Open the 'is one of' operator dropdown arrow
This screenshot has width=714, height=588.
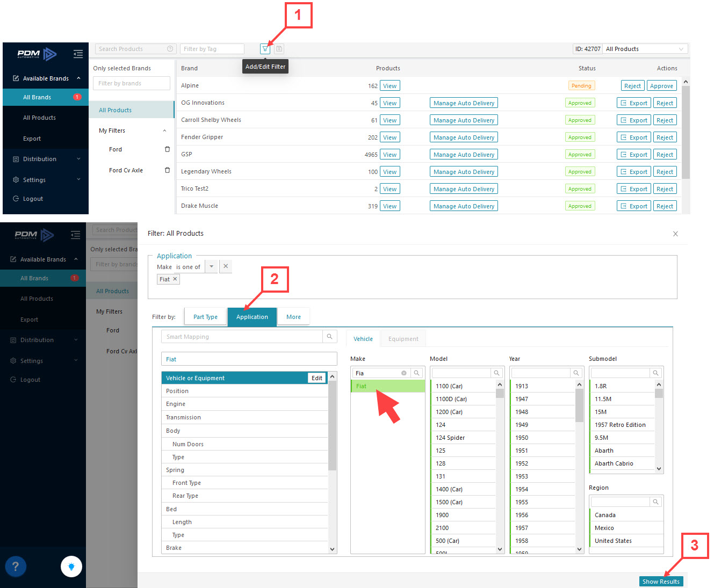(x=212, y=266)
